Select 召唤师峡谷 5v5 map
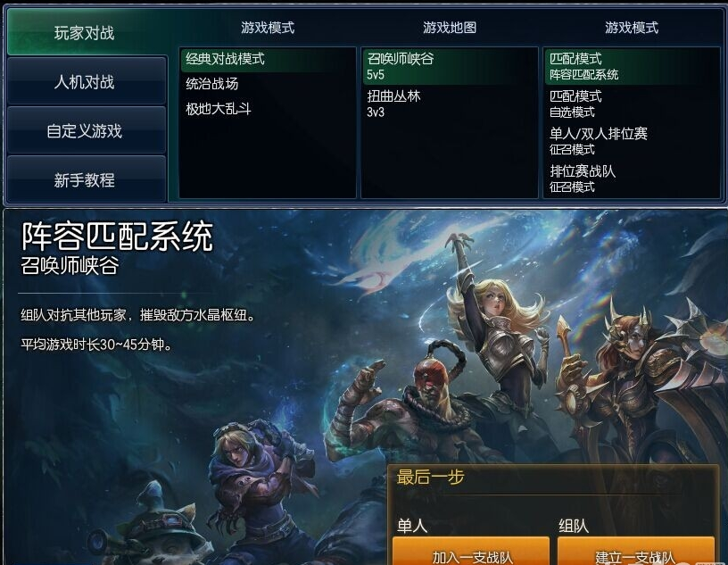Screen dimensions: 728x565 point(449,66)
